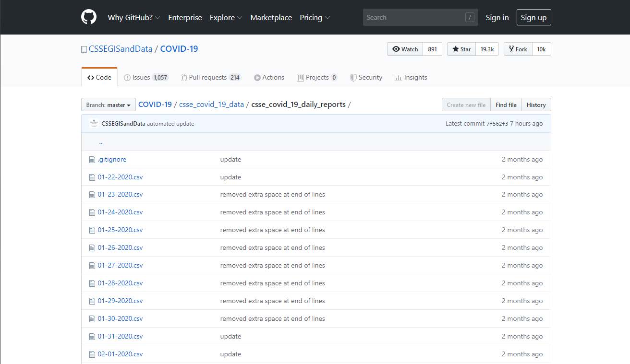The image size is (630, 364).
Task: Click file icon next to 01-28-2020.csv
Action: coord(92,283)
